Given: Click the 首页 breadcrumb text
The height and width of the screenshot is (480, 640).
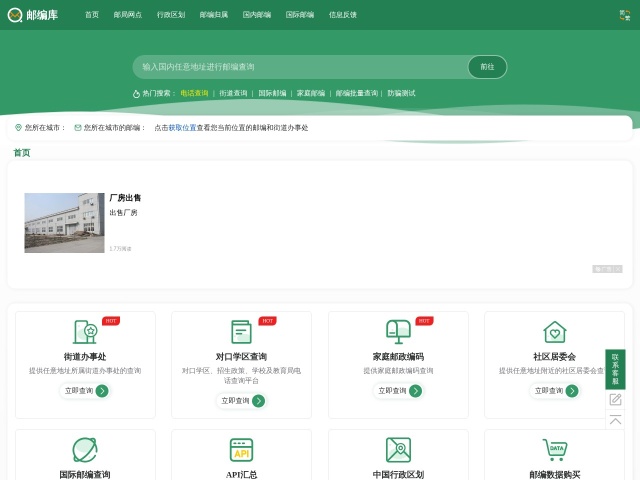Looking at the screenshot, I should coord(22,153).
